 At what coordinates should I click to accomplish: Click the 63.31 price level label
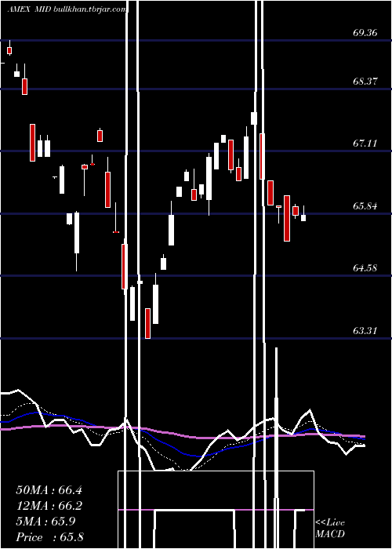point(365,330)
